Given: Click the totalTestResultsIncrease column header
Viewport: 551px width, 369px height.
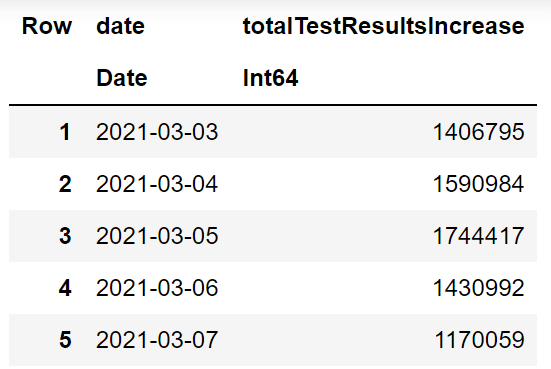Looking at the screenshot, I should click(383, 26).
